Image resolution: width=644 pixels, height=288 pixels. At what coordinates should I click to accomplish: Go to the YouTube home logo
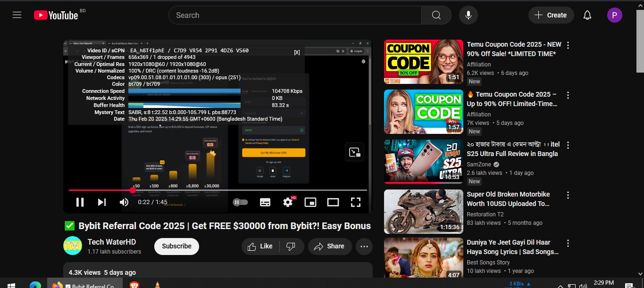[x=56, y=15]
